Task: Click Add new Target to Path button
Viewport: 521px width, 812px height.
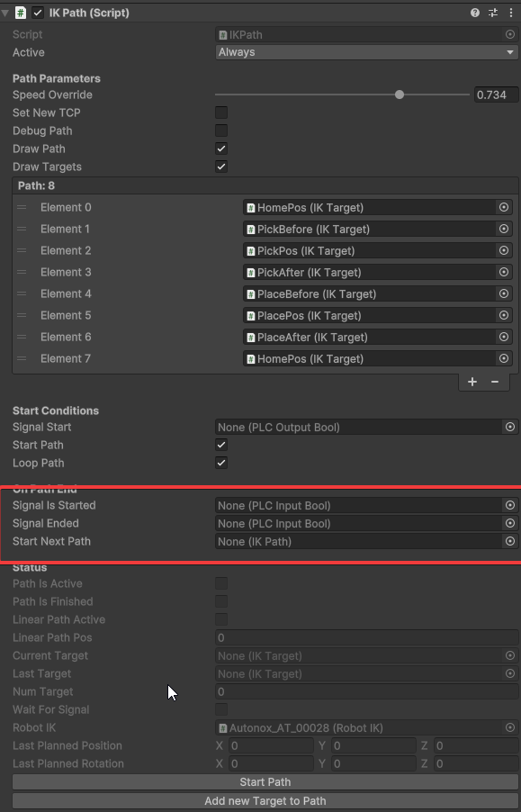Action: (x=265, y=801)
